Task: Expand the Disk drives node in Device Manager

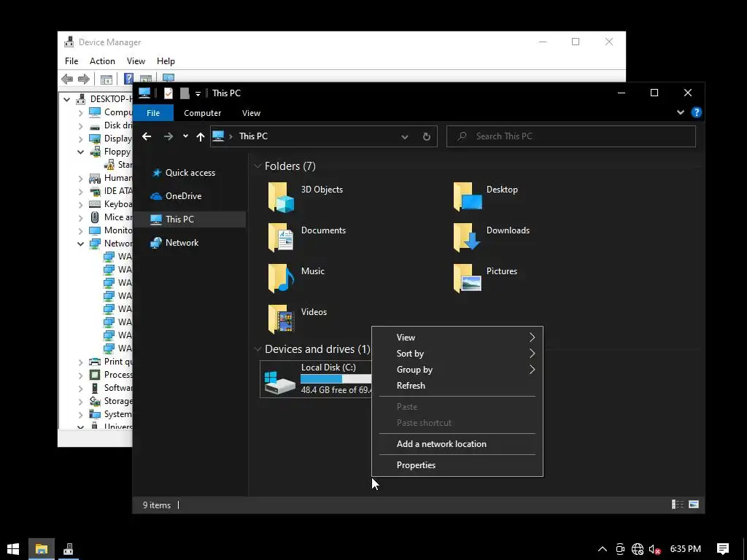Action: tap(80, 125)
